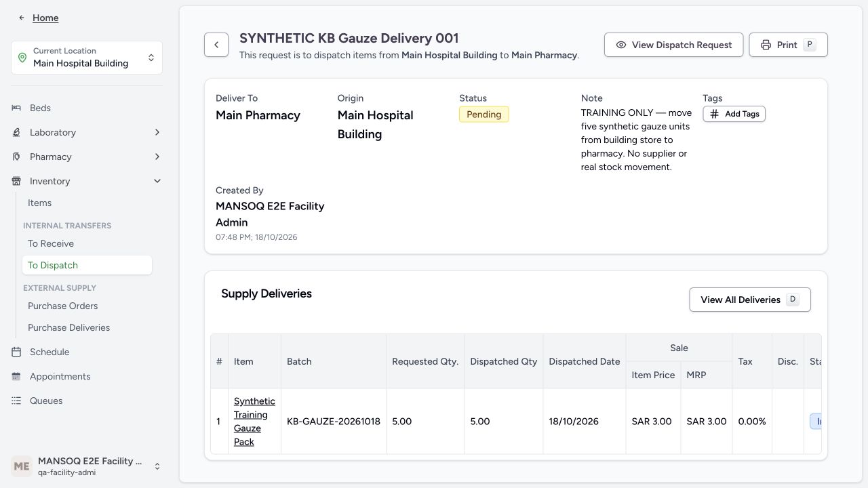Collapse the Inventory section chevron
Image resolution: width=868 pixels, height=488 pixels.
pos(157,181)
